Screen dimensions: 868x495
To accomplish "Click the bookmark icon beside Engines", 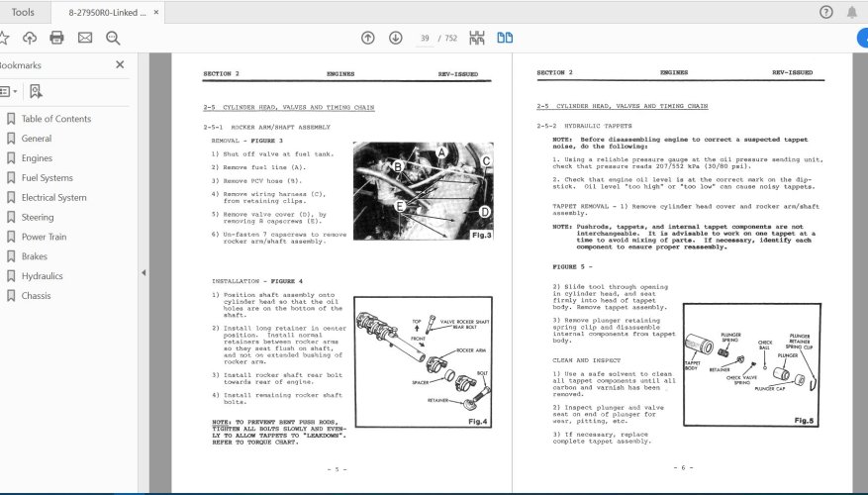I will tap(11, 158).
